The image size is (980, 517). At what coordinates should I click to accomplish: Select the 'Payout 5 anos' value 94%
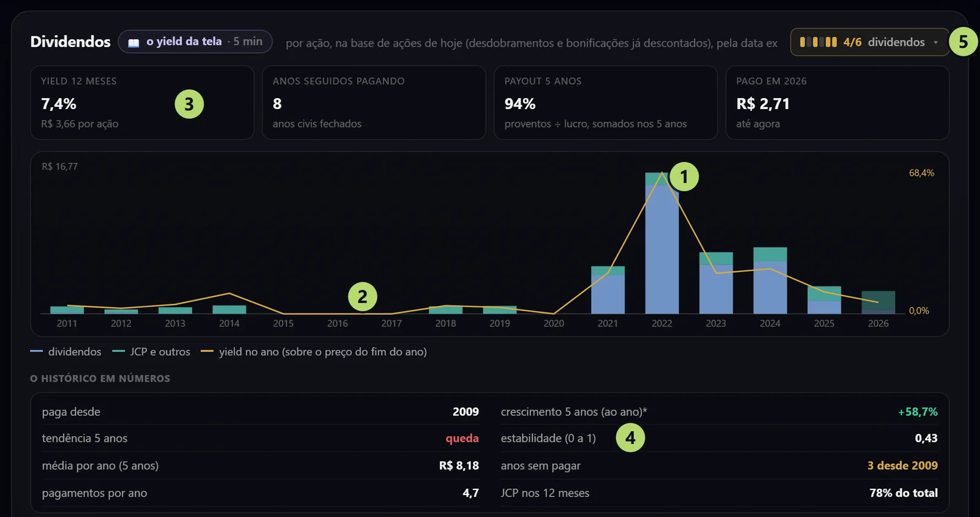coord(520,104)
